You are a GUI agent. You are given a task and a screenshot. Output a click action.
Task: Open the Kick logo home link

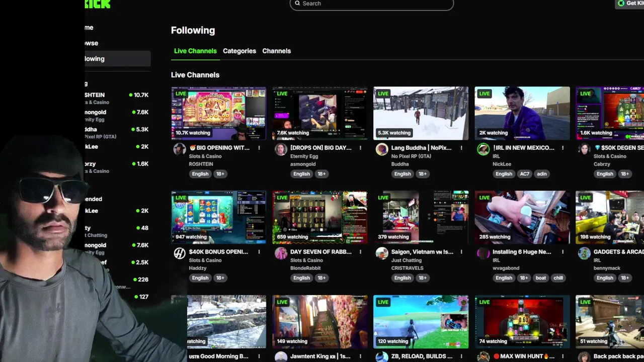click(98, 4)
